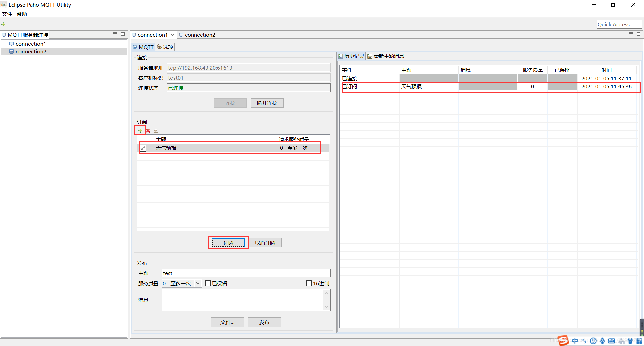The width and height of the screenshot is (644, 346).
Task: Click the 发布 publish button
Action: pos(264,322)
